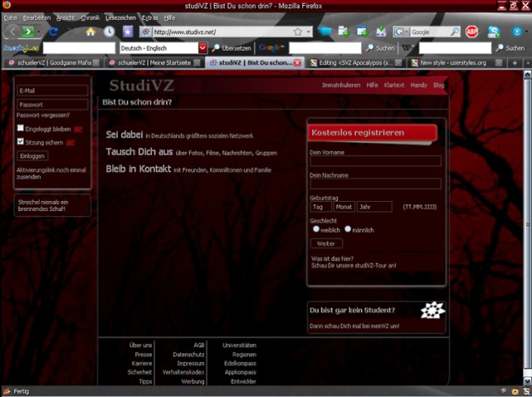This screenshot has width=532, height=397.
Task: Click the studiVZ site favicon in the address bar
Action: (x=145, y=32)
